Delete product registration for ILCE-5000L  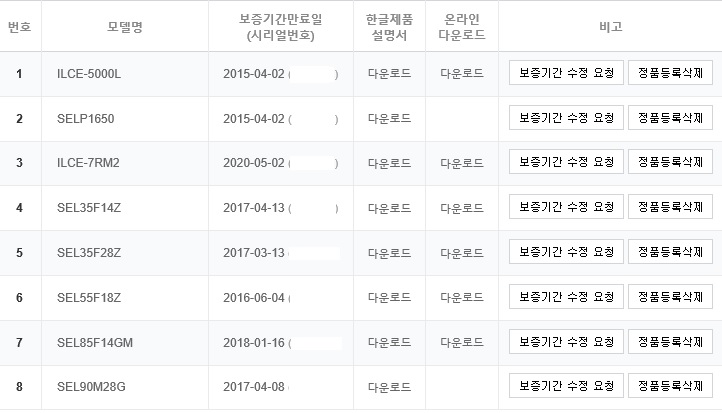point(670,73)
